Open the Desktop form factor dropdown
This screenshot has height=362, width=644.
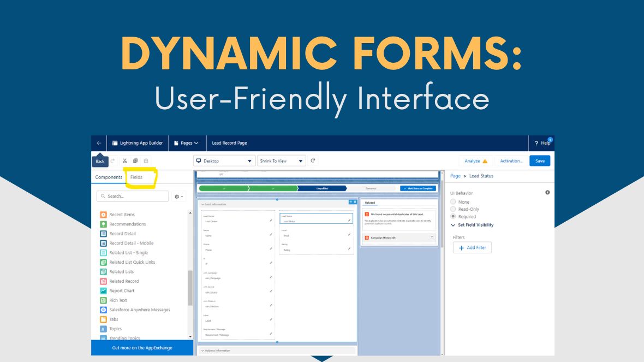click(224, 161)
